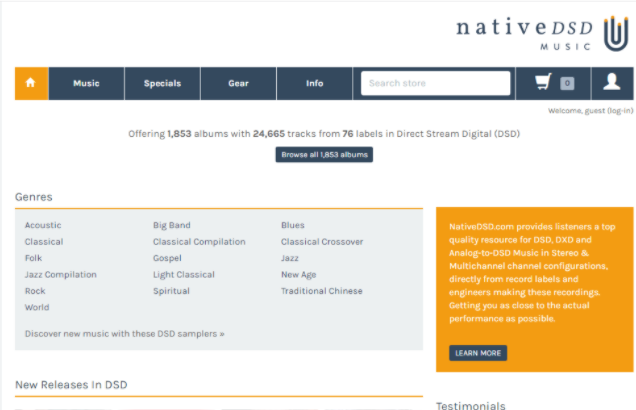
Task: Browse the Rock genre
Action: (x=35, y=291)
